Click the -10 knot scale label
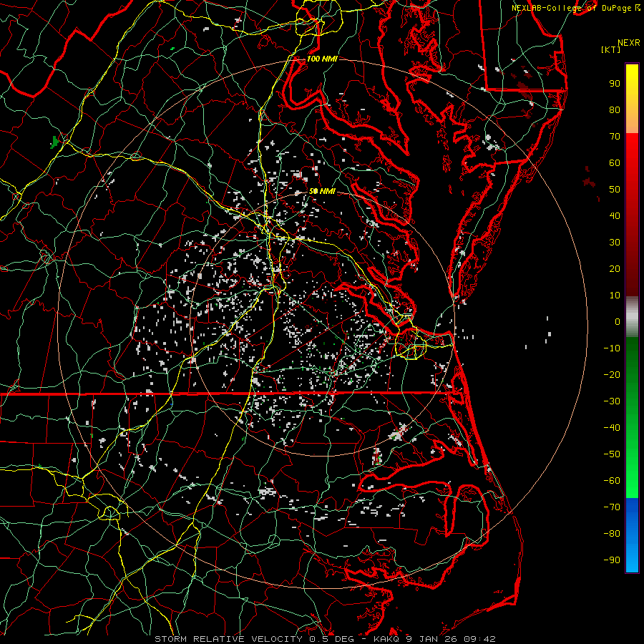644x644 pixels. tap(612, 348)
